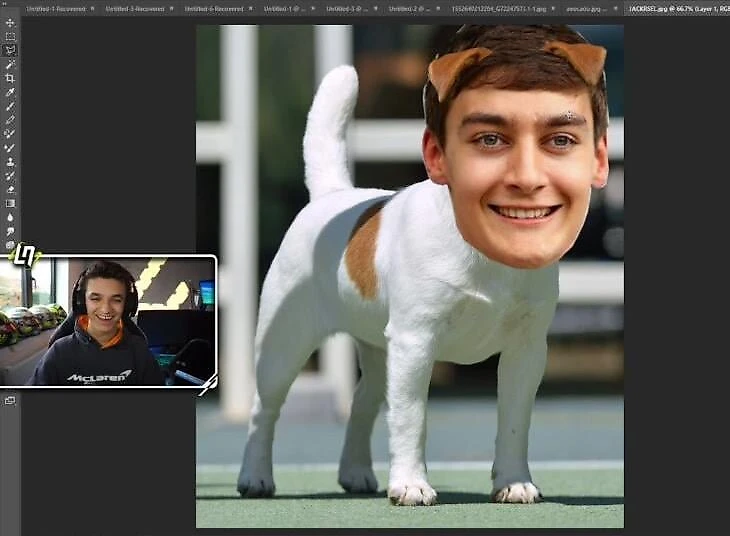Screen dimensions: 730x536
Task: Select the Rectangular Marquee tool
Action: click(x=10, y=36)
